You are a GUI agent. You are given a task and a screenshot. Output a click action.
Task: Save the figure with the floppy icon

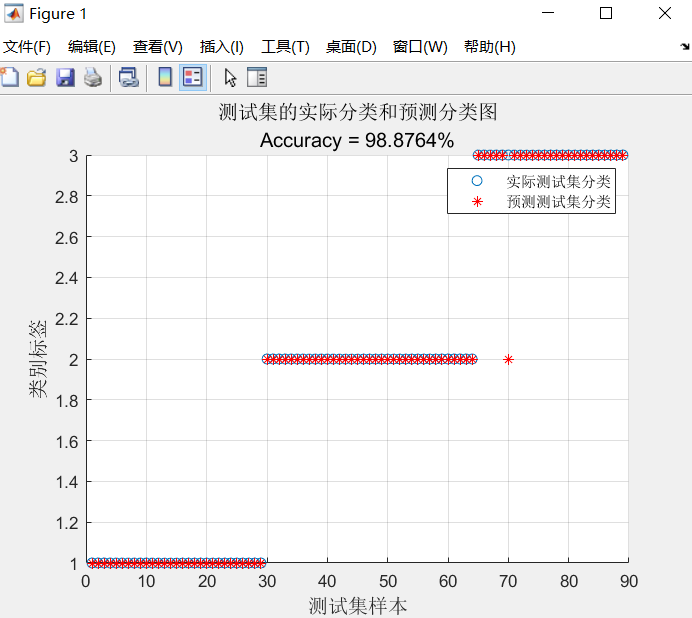65,77
